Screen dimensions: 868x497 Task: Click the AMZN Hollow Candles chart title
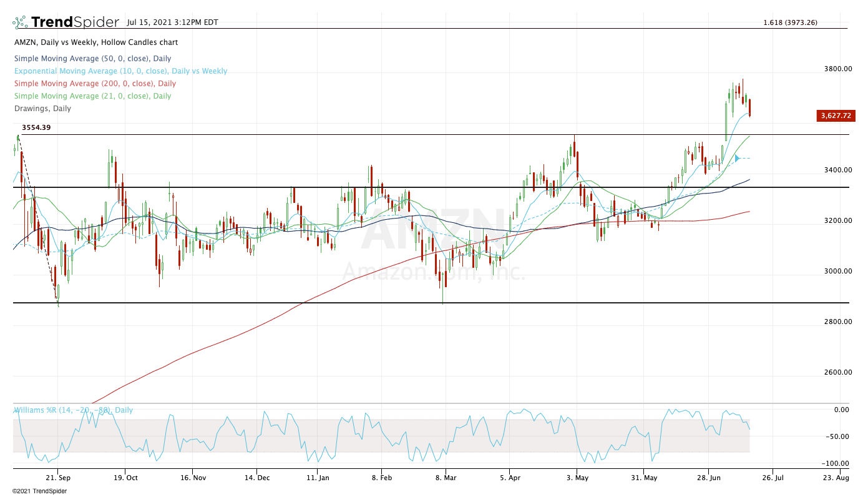tap(95, 42)
